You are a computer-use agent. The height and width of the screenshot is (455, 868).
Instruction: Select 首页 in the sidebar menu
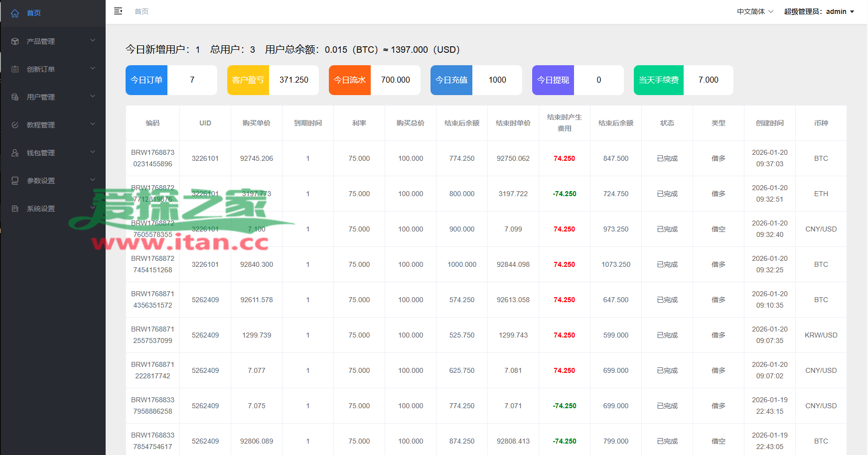point(34,13)
